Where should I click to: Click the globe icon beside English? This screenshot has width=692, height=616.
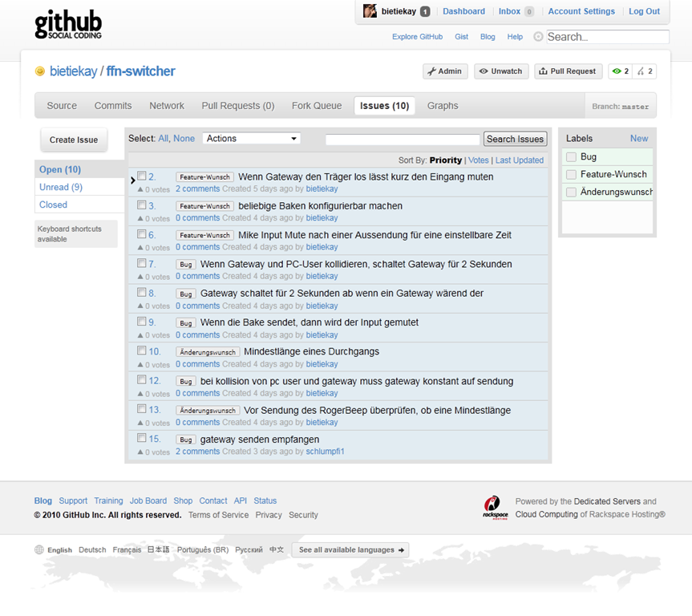coord(39,549)
